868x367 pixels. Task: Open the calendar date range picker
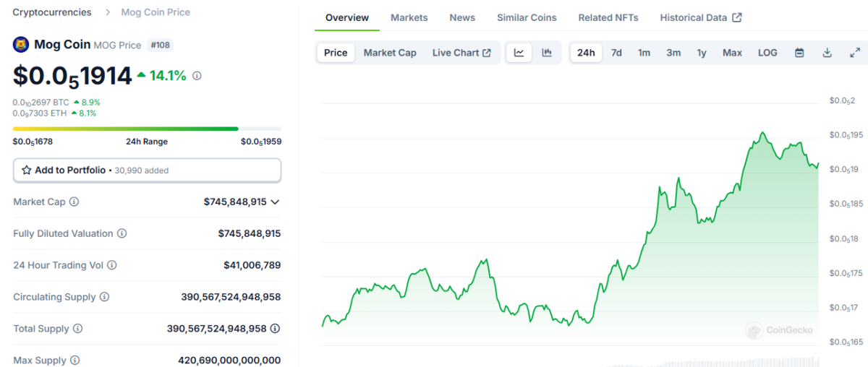coord(799,53)
